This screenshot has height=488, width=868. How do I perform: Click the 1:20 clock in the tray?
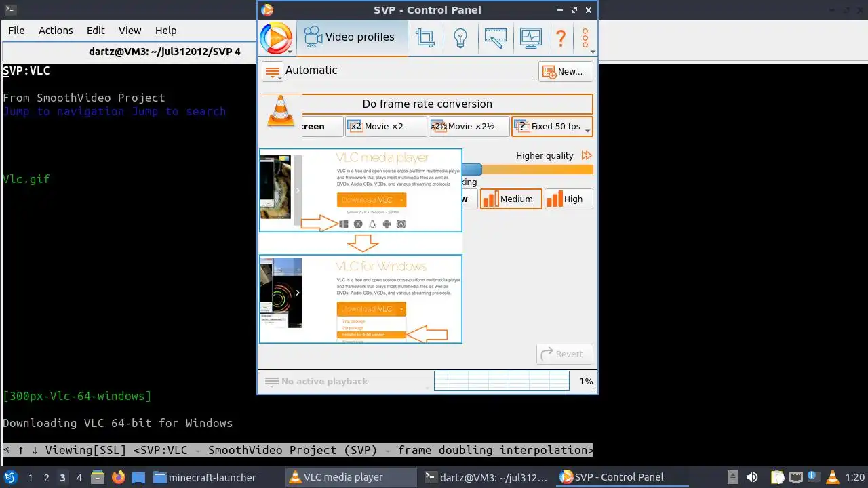(x=854, y=478)
